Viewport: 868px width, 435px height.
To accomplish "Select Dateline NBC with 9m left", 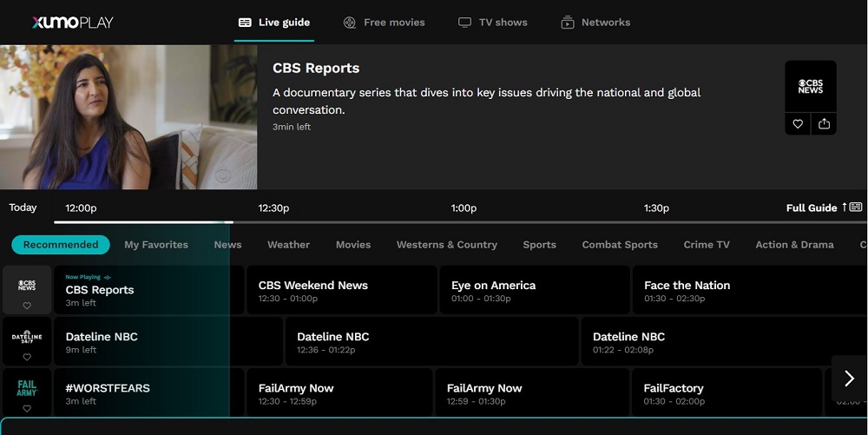I will (168, 341).
